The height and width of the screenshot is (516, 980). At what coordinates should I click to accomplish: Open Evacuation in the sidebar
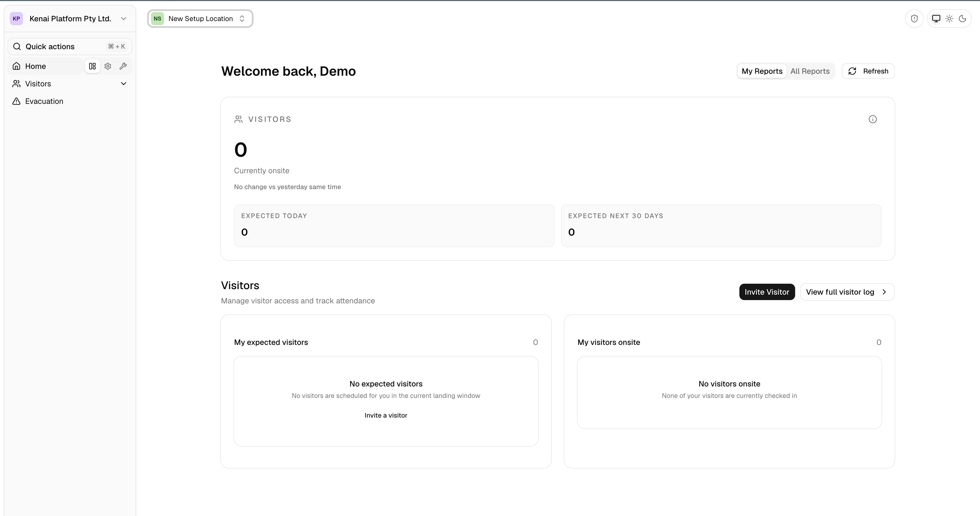point(70,101)
